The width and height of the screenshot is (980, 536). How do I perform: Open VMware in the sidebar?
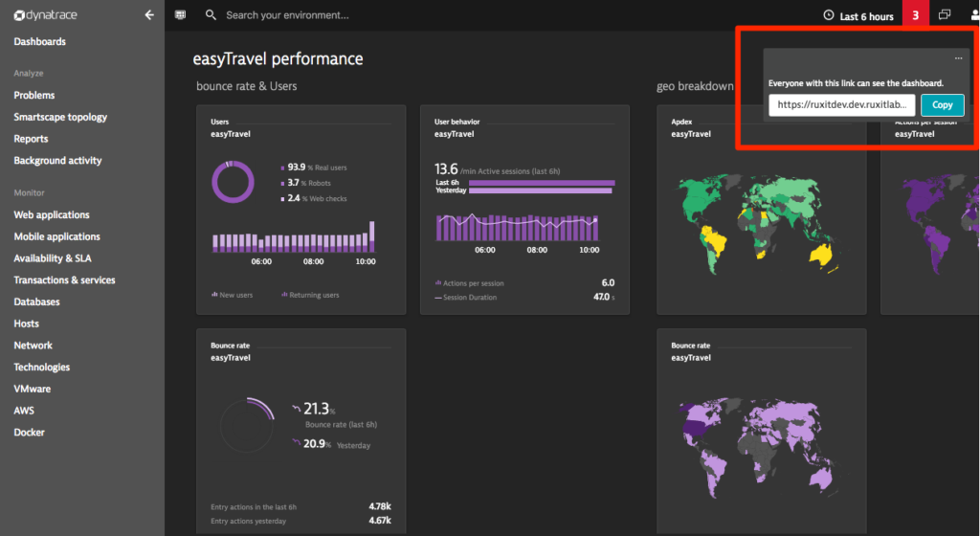click(x=33, y=389)
